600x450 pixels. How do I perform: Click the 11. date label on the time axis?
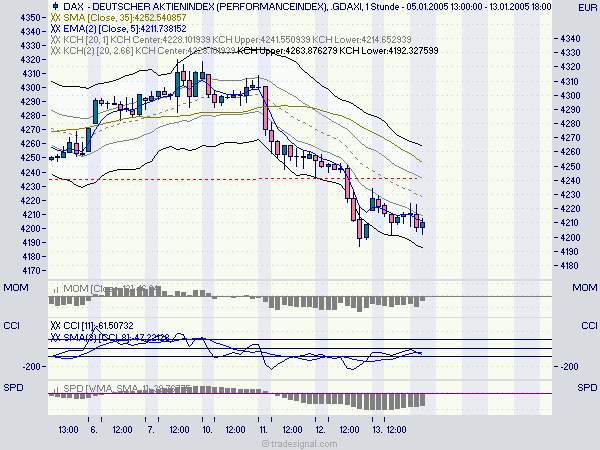tap(264, 430)
